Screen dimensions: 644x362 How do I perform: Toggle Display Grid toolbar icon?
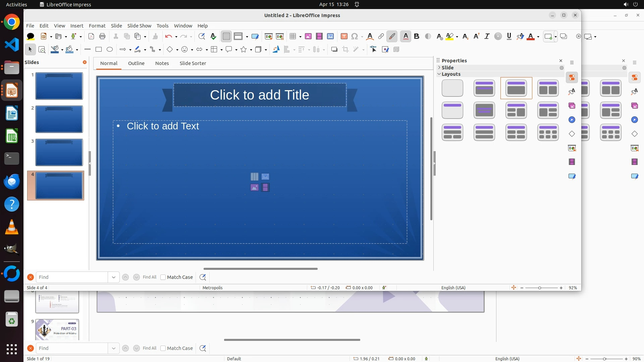point(226,36)
